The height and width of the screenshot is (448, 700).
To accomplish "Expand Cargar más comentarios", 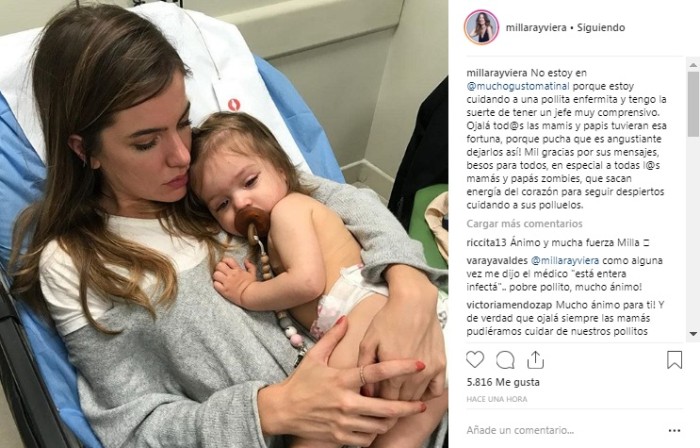I will click(524, 224).
